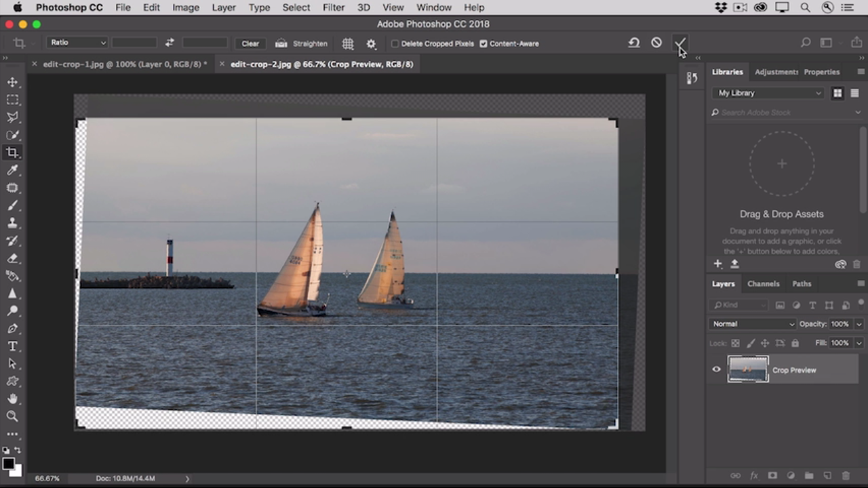The height and width of the screenshot is (488, 868).
Task: Open the Ratio preset dropdown
Action: click(x=77, y=43)
